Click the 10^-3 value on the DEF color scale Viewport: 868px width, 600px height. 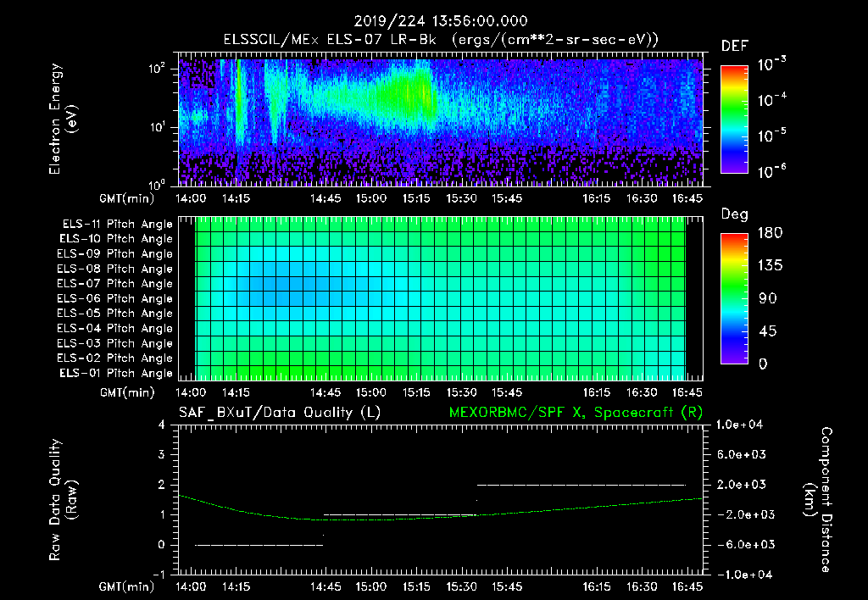tap(771, 64)
